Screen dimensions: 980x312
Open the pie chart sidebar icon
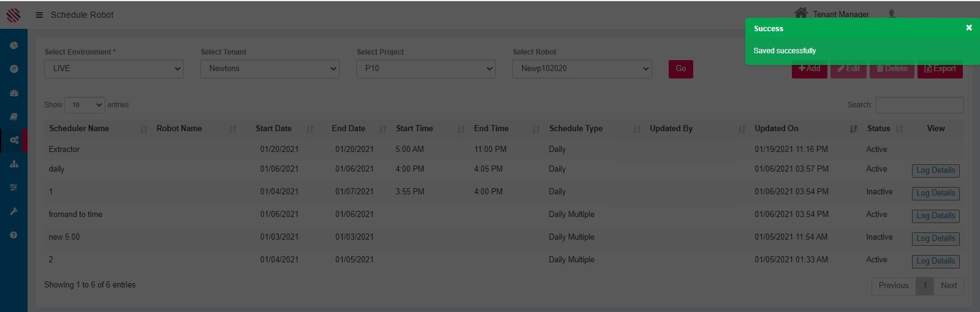[x=13, y=45]
